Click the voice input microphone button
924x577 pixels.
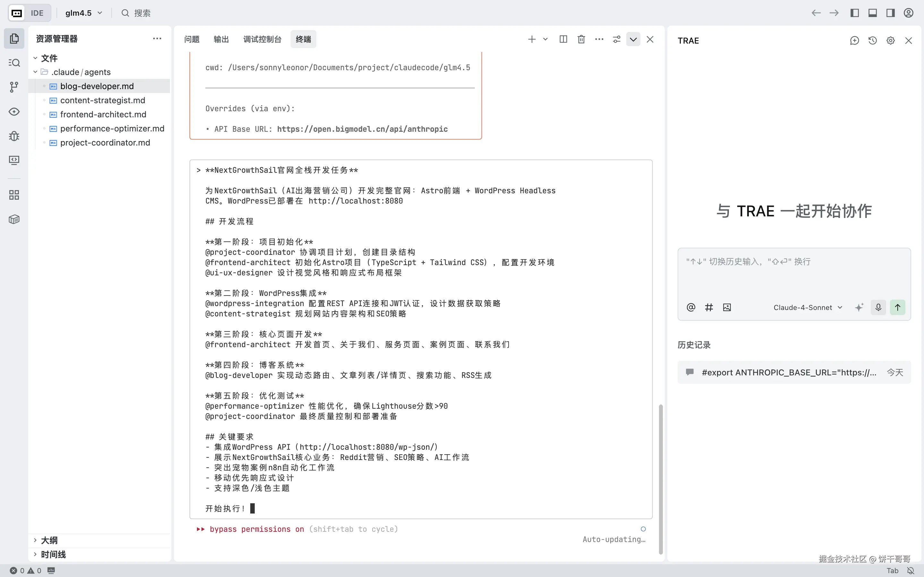[x=878, y=307]
